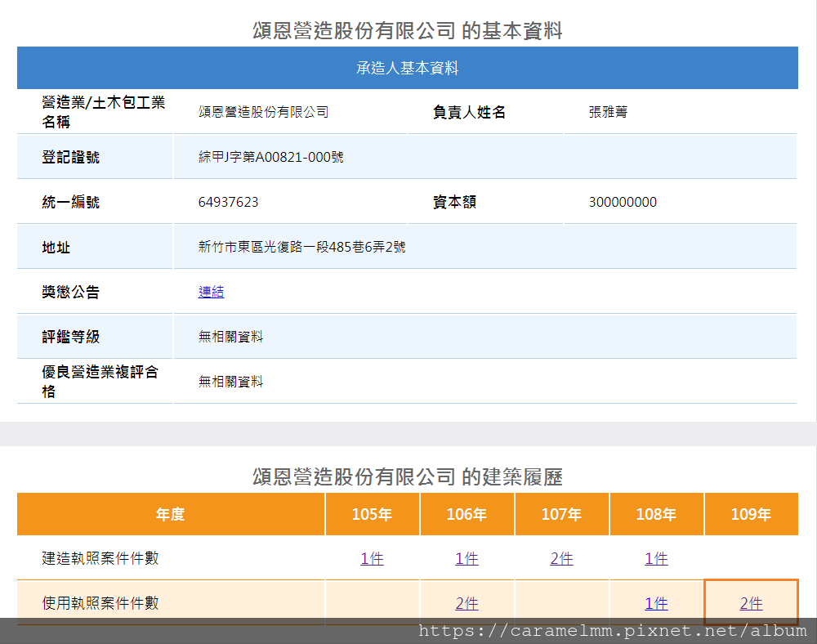Open the 獎懲公告 連結 link
Screen dimensions: 817x644
point(211,292)
